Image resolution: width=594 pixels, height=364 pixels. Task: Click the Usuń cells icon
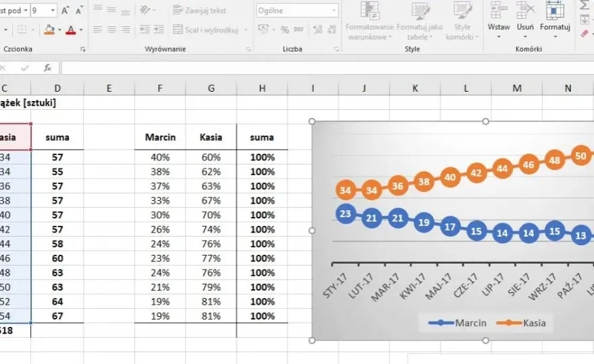525,11
